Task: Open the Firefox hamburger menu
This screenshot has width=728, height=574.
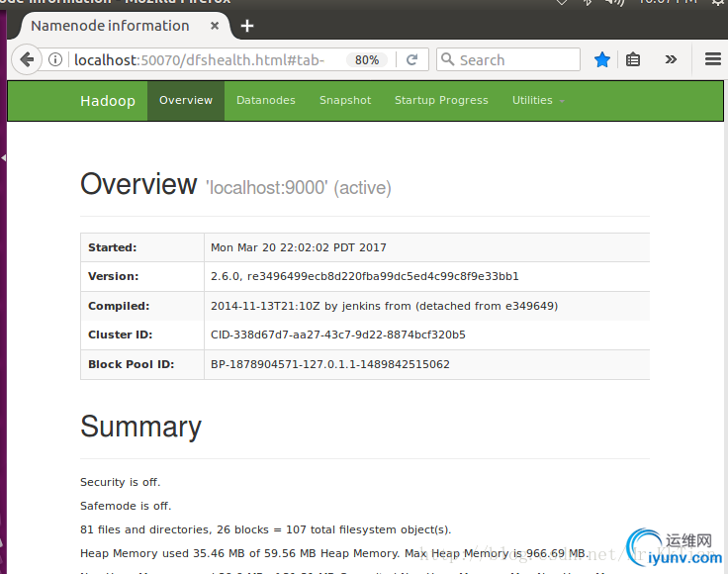Action: (x=713, y=59)
